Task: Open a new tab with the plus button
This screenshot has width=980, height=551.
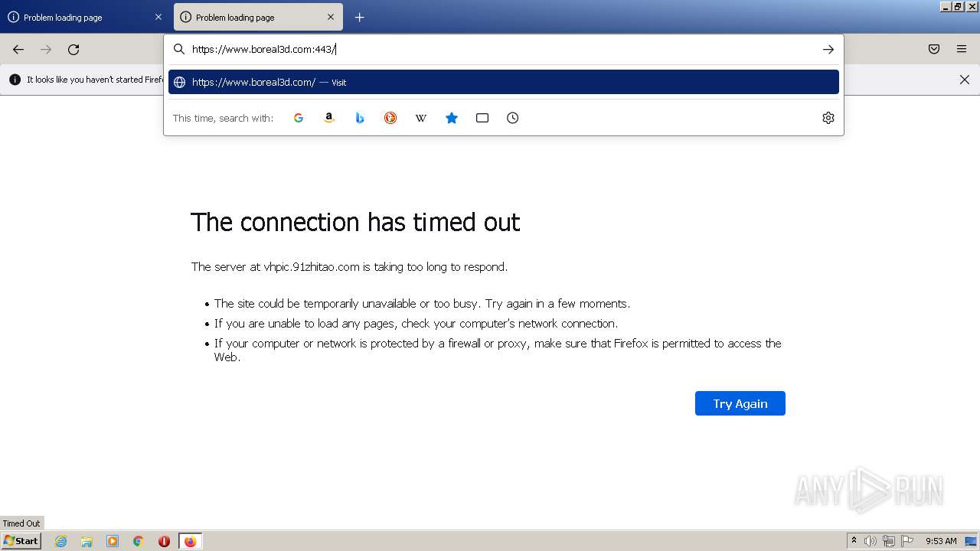Action: point(359,17)
